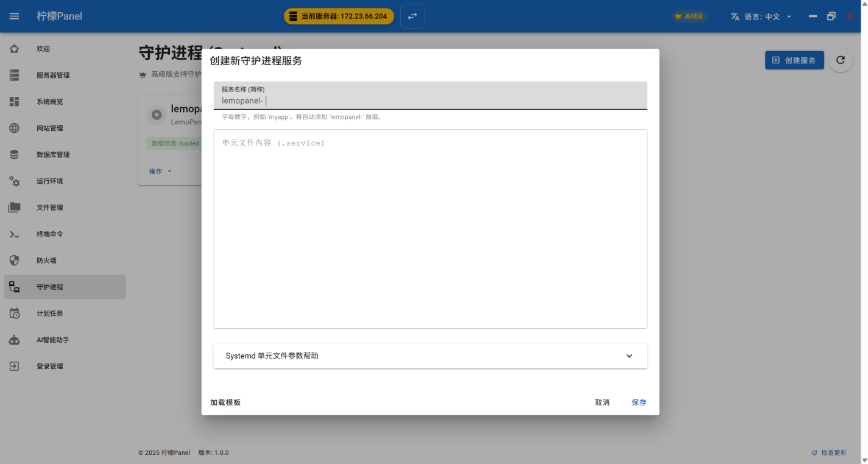Click the 加载模板 button
The height and width of the screenshot is (464, 868).
point(225,402)
